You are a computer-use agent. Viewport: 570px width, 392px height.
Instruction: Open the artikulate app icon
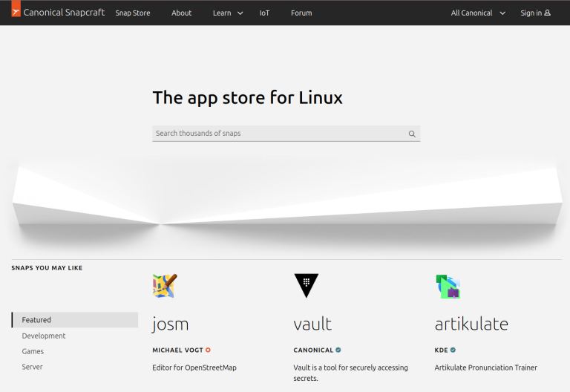448,287
